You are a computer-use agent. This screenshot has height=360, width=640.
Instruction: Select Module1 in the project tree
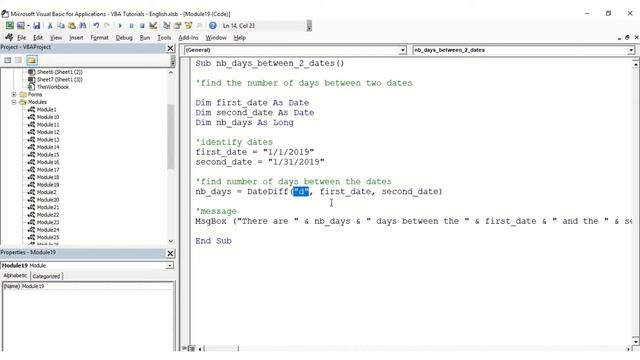click(47, 110)
